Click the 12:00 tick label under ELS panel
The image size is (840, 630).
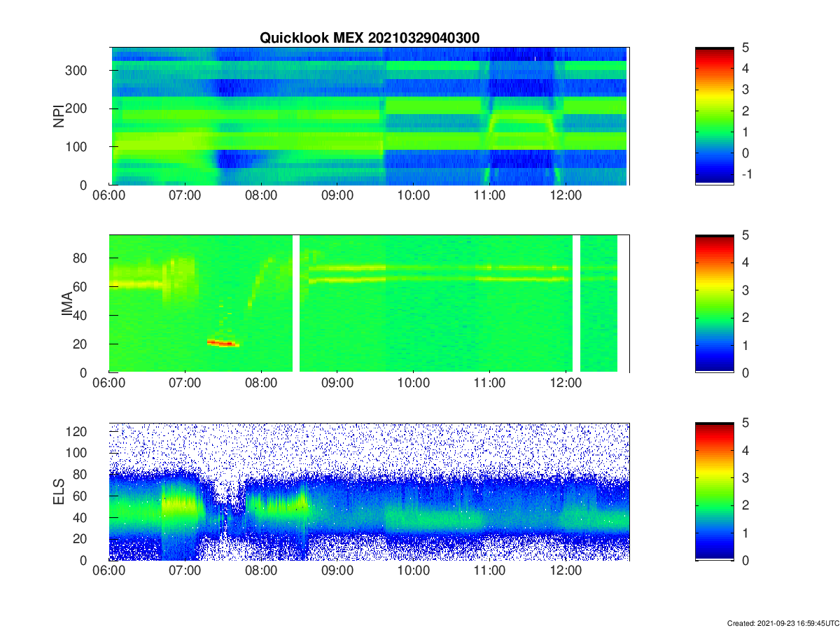tap(566, 571)
